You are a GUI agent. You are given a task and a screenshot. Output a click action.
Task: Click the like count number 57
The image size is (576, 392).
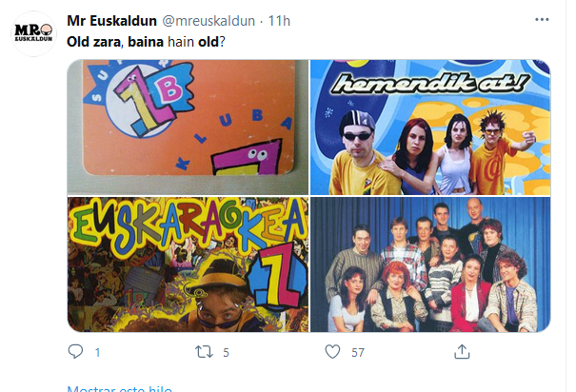pyautogui.click(x=358, y=353)
